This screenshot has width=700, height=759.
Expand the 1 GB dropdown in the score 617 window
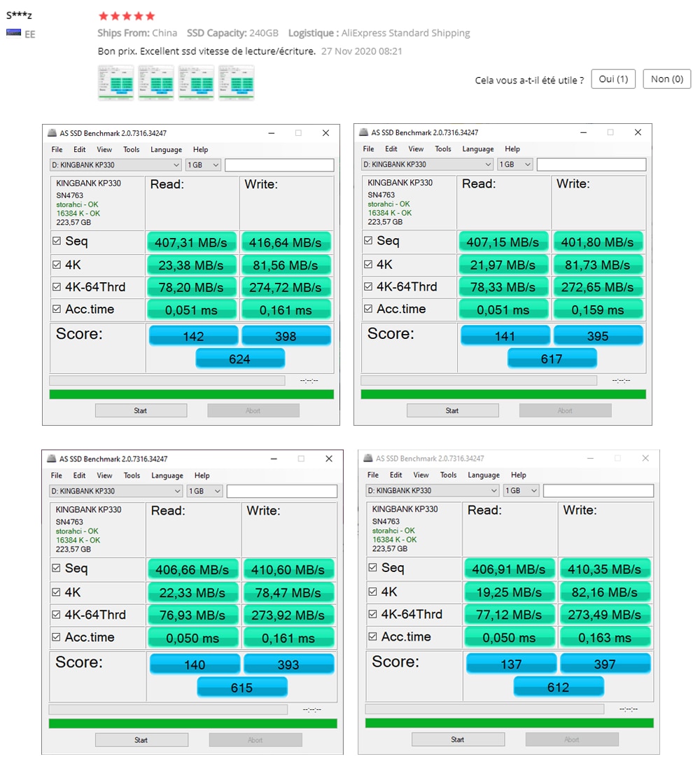515,165
